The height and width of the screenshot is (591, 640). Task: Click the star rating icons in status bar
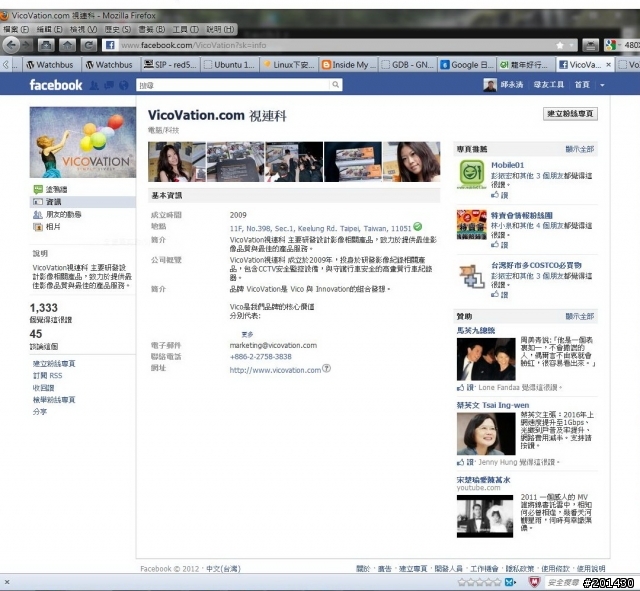481,582
